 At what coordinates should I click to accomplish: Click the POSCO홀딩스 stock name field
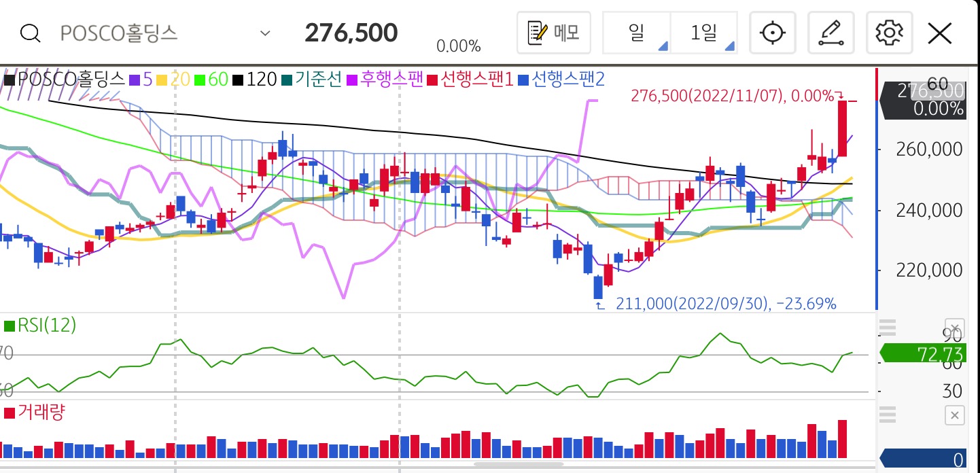[119, 33]
